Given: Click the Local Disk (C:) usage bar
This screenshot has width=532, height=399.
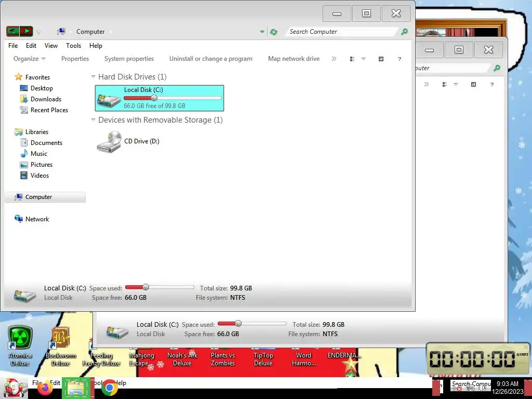Looking at the screenshot, I should point(172,98).
